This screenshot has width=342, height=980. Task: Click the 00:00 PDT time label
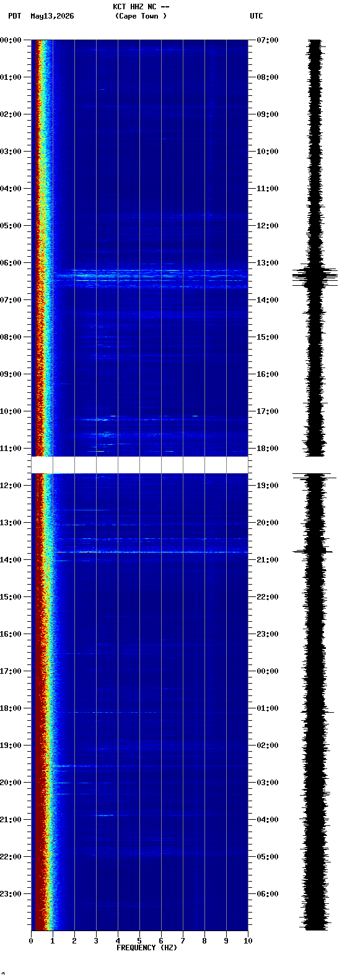(x=11, y=40)
